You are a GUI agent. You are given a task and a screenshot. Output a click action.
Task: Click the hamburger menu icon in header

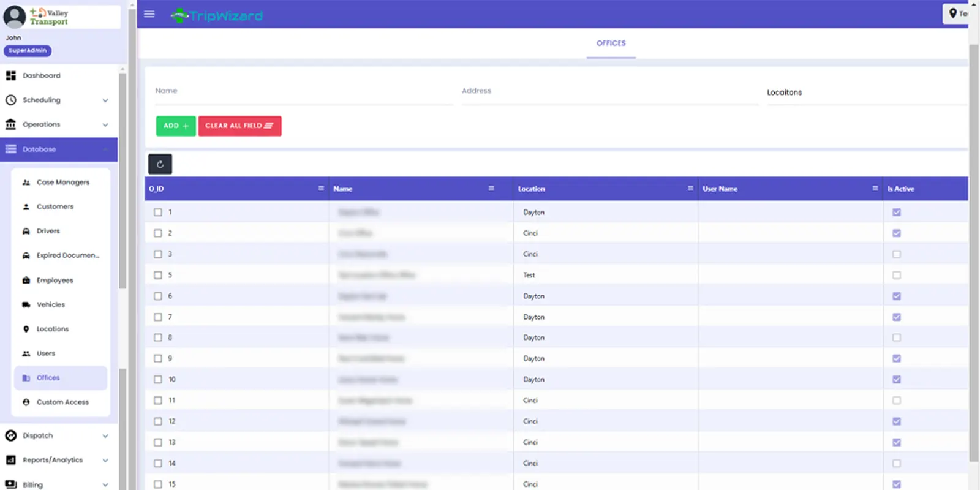pos(149,14)
